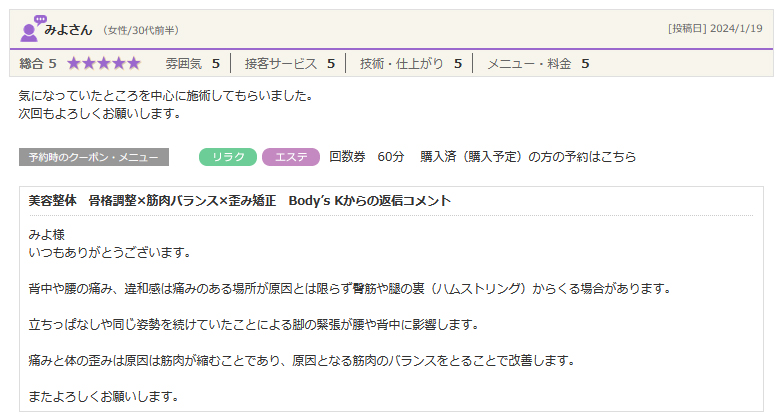The width and height of the screenshot is (781, 420).
Task: Click the Body's K reply comment header
Action: tap(240, 201)
